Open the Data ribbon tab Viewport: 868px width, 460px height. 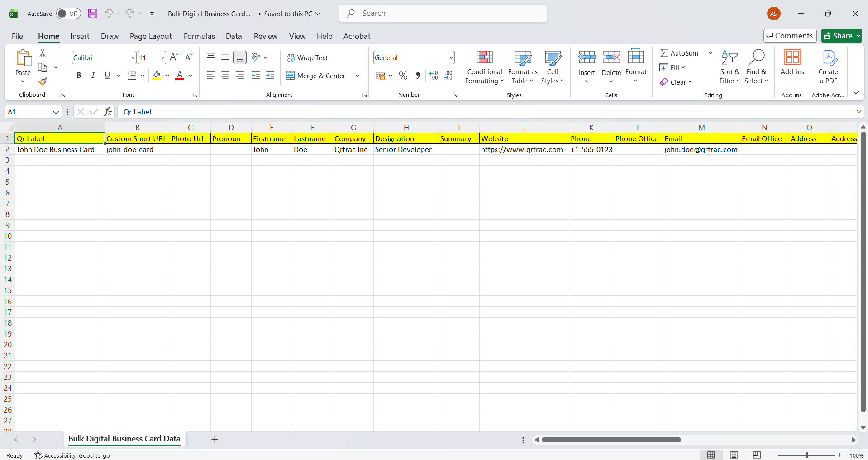tap(234, 36)
